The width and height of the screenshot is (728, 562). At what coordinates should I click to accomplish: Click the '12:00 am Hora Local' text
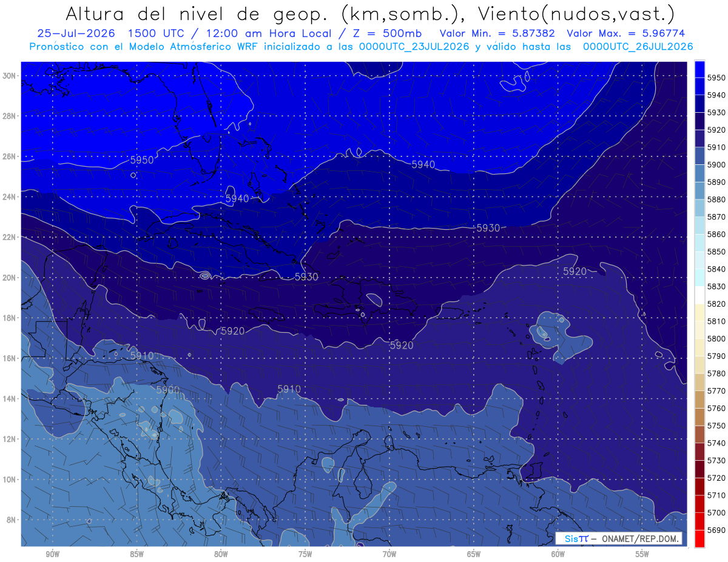[x=269, y=33]
